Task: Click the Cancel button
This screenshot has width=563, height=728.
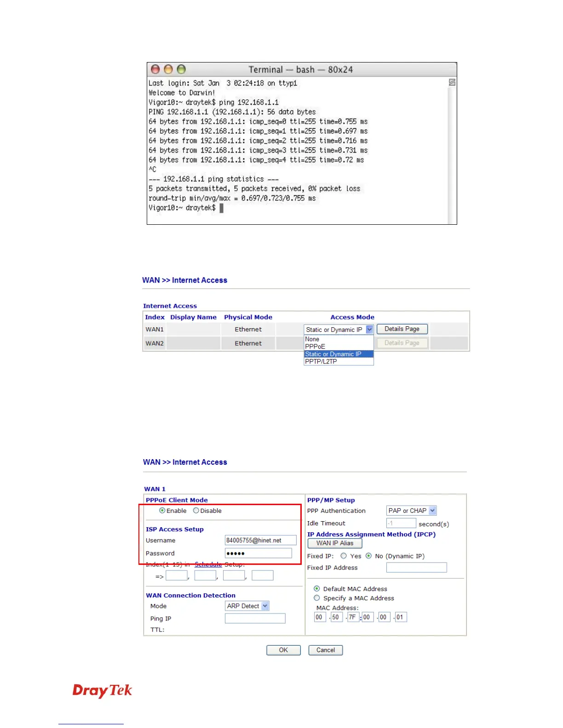Action: (x=326, y=650)
